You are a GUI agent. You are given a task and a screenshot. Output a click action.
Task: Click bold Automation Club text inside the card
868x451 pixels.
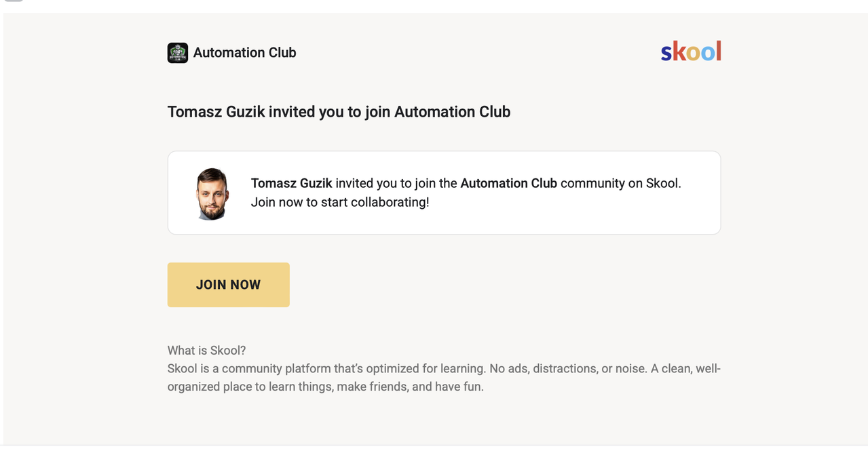[508, 183]
